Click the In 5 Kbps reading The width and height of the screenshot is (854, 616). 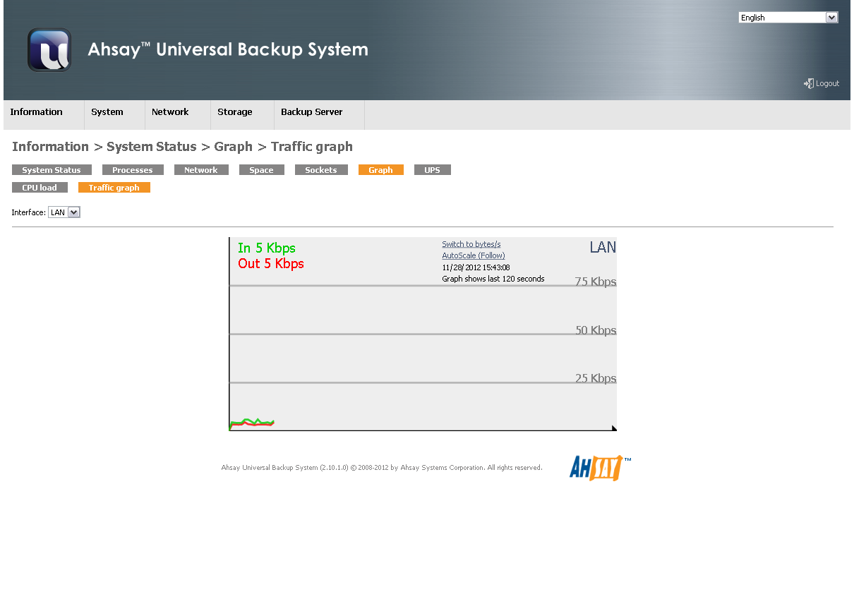267,248
